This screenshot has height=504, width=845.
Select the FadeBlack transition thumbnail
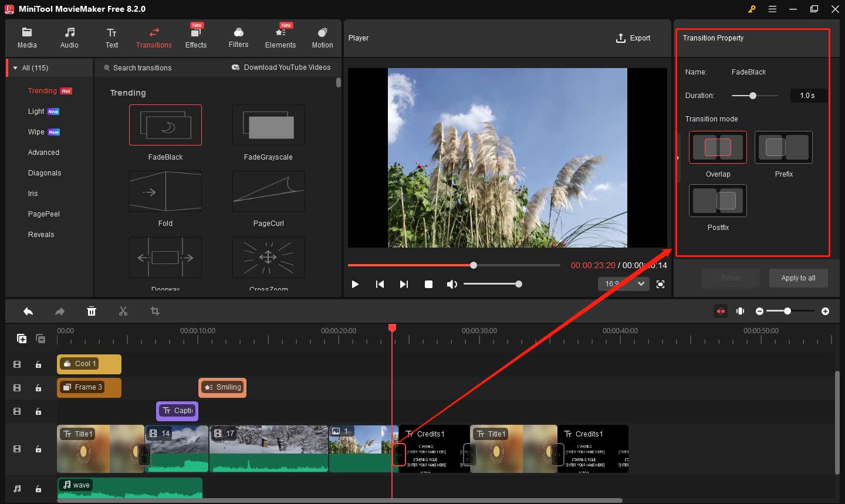coord(165,125)
